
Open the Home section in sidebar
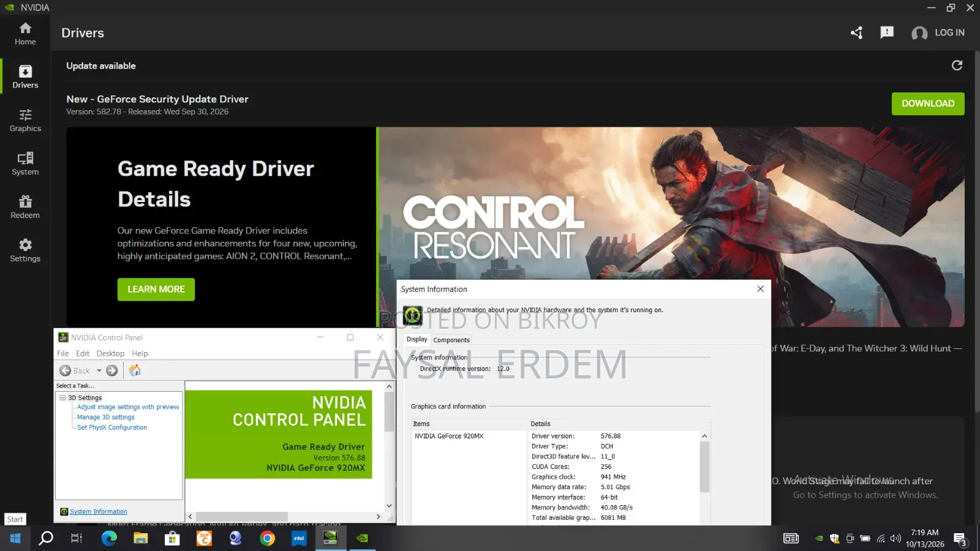25,34
